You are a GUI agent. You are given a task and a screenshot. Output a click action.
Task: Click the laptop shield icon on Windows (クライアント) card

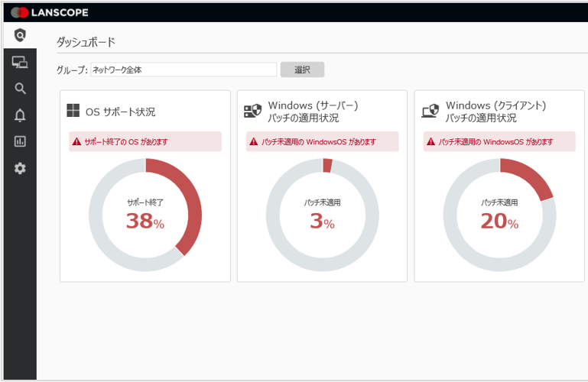click(x=430, y=112)
